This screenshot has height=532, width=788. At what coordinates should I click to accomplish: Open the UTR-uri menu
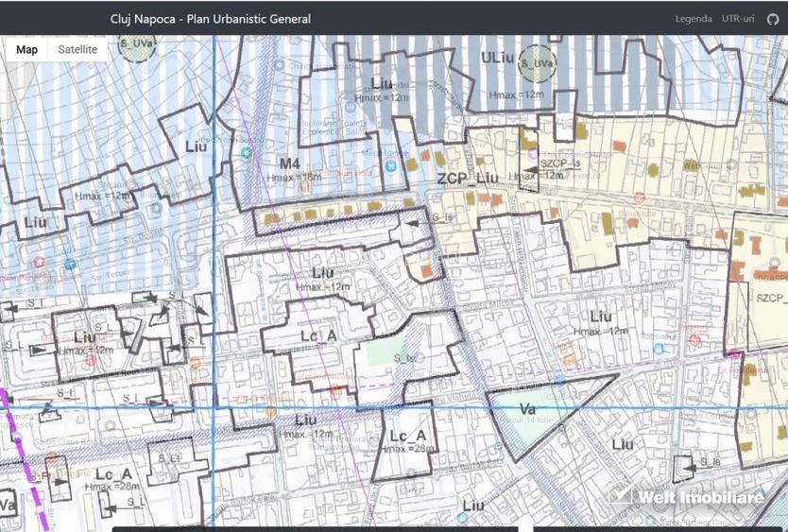[738, 19]
